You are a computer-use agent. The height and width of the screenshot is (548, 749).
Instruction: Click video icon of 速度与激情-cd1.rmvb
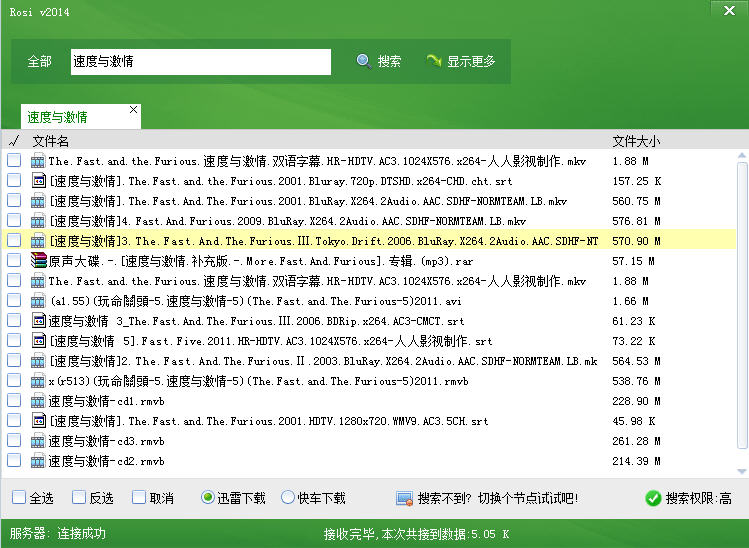(x=38, y=401)
